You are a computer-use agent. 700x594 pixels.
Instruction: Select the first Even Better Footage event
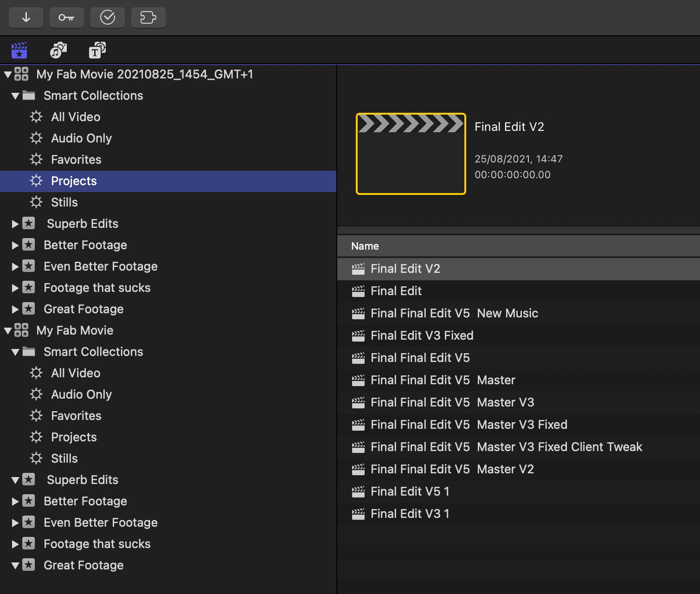click(x=168, y=266)
